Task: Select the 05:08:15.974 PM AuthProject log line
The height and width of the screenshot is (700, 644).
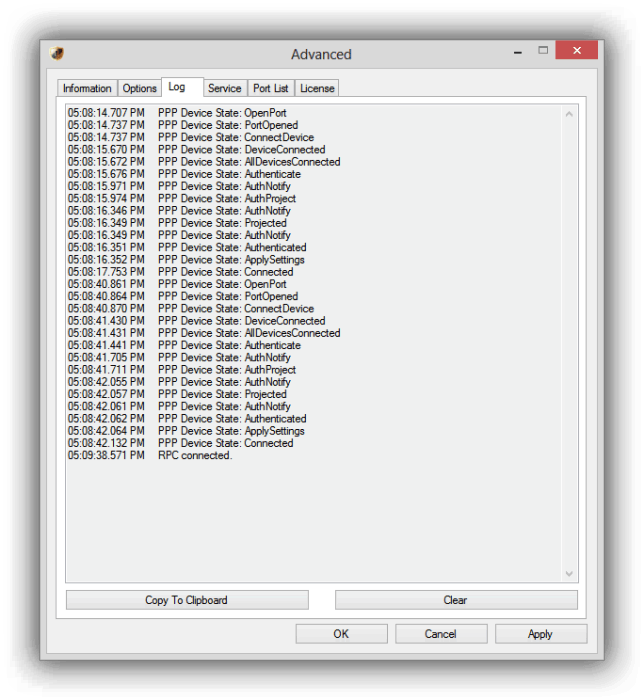Action: point(182,198)
